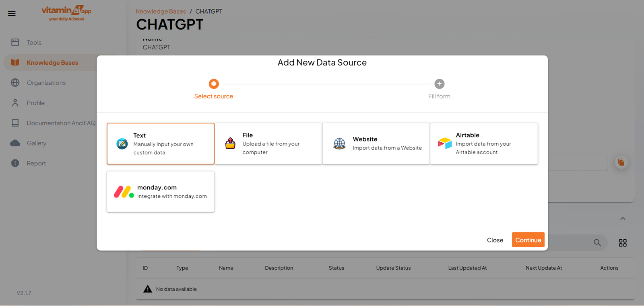Click the Knowledge Bases book icon
Screen dimensions: 644x306
click(x=15, y=62)
